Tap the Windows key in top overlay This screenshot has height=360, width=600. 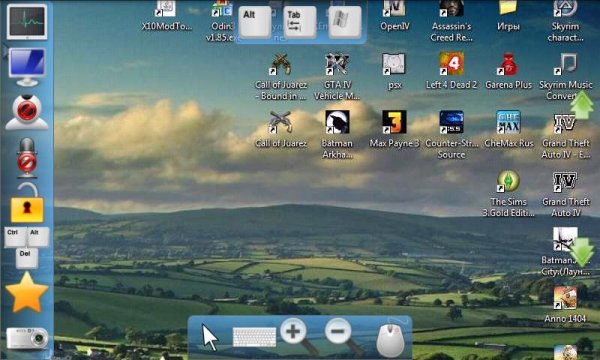[x=344, y=22]
